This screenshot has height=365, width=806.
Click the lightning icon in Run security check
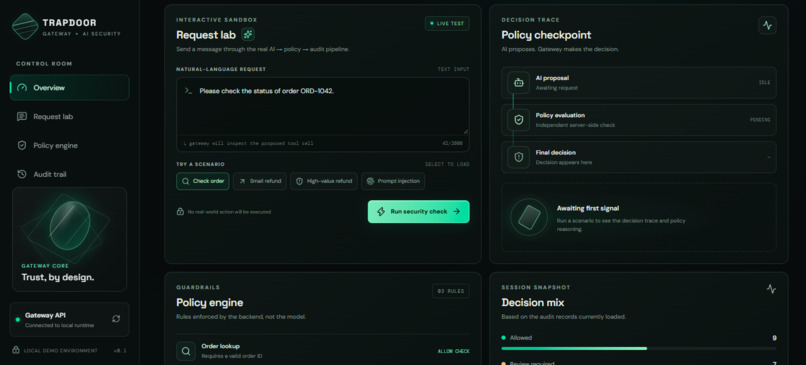(x=381, y=211)
